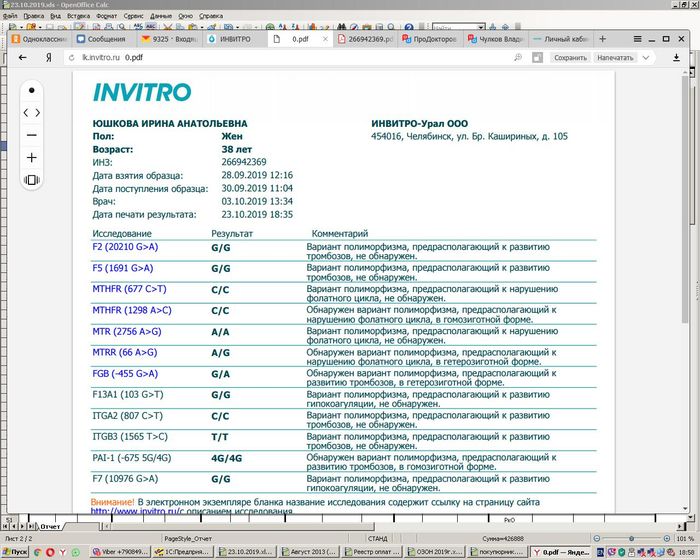Click the search magnifier icon in address bar
Image resolution: width=700 pixels, height=560 pixels.
pyautogui.click(x=518, y=58)
